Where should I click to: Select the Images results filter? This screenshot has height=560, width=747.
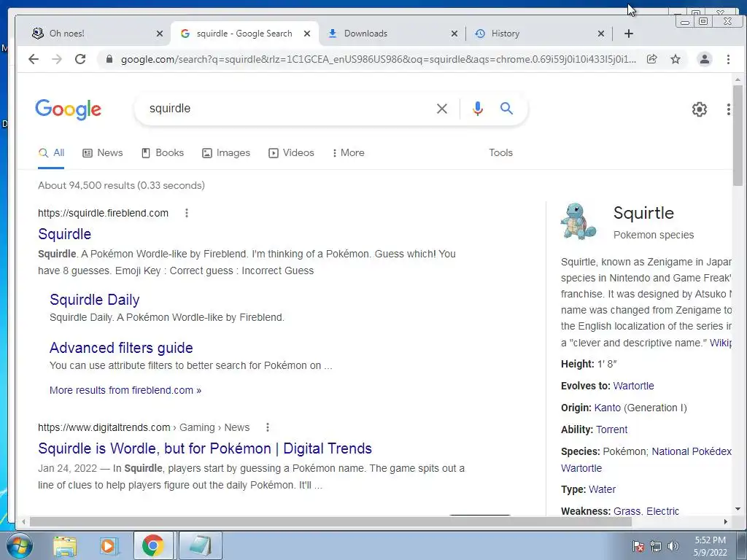[226, 153]
